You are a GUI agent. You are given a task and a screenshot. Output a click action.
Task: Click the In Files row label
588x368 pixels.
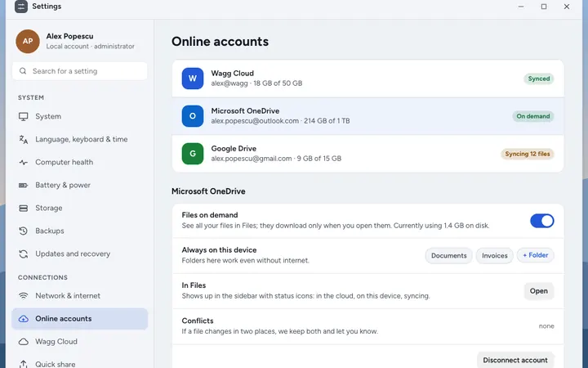point(194,285)
